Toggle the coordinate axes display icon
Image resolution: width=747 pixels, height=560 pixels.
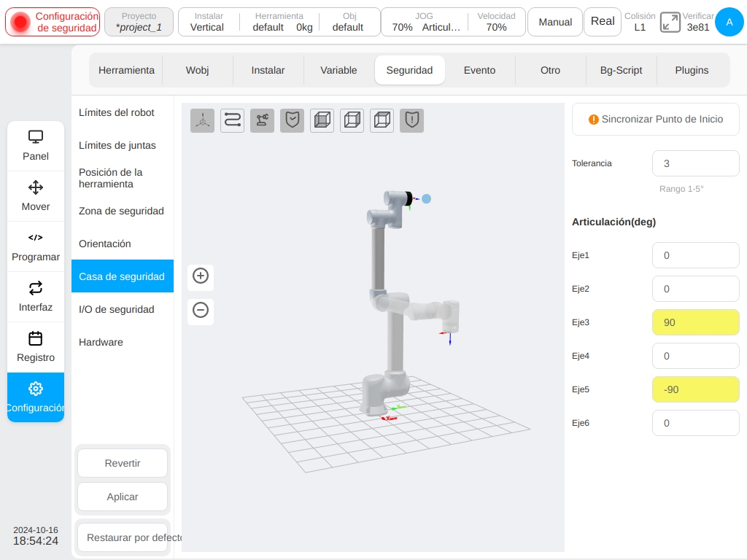(203, 120)
